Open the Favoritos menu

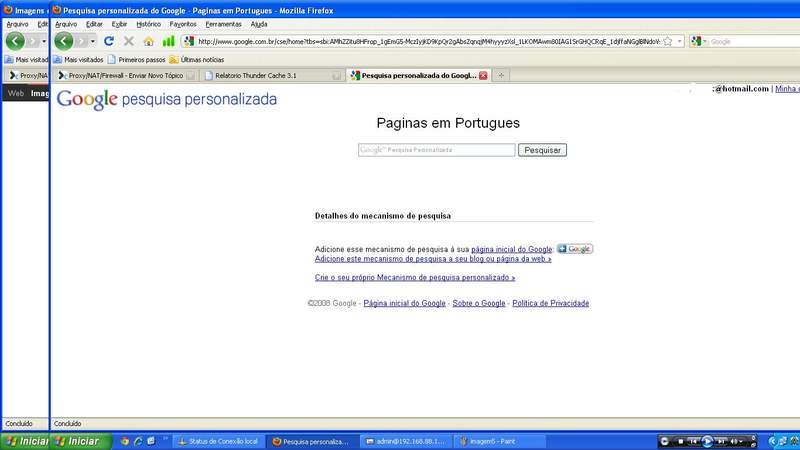(183, 24)
